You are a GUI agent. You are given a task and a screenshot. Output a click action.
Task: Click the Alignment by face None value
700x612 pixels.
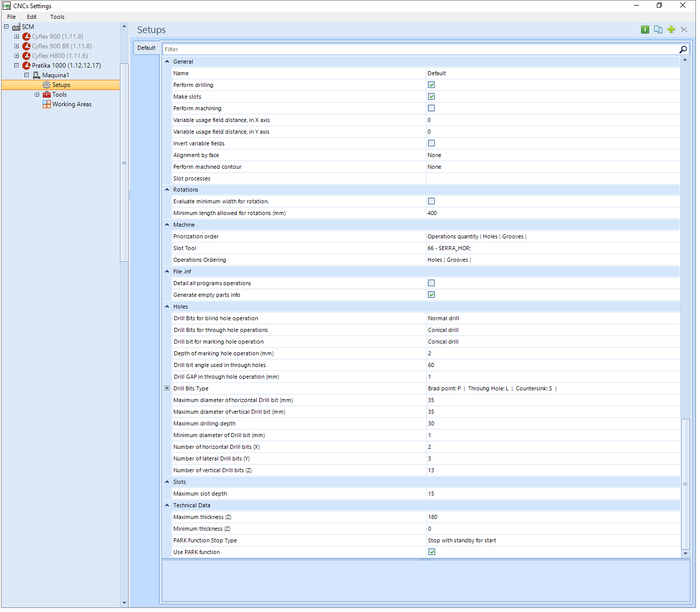(x=434, y=155)
